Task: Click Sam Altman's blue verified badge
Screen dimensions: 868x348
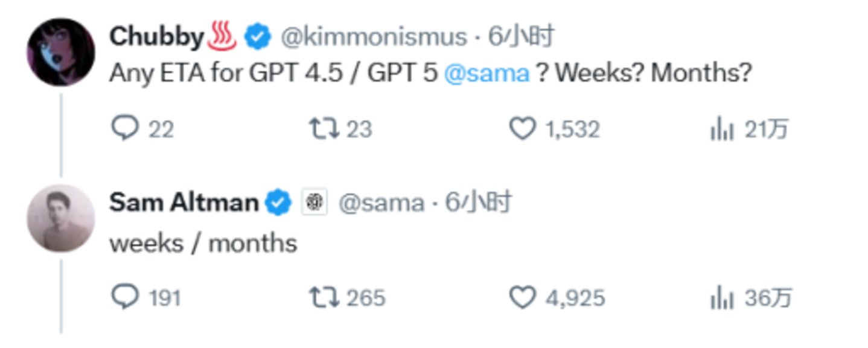Action: tap(278, 203)
